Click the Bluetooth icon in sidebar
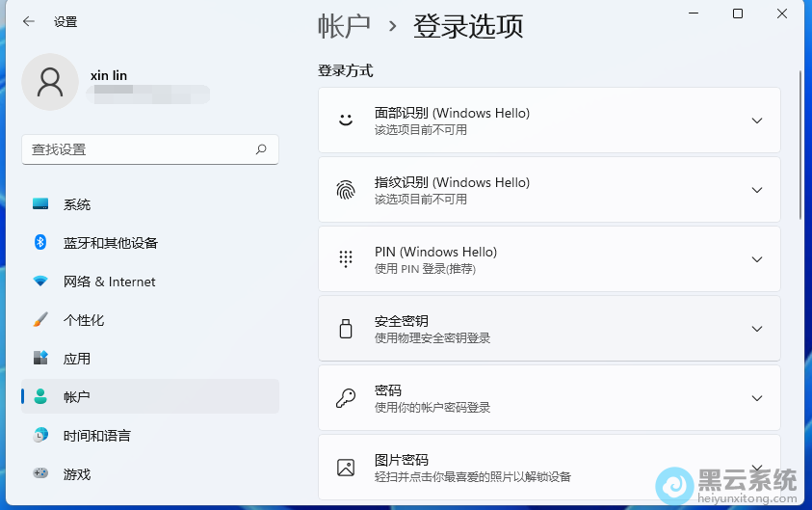812x510 pixels. click(x=40, y=242)
